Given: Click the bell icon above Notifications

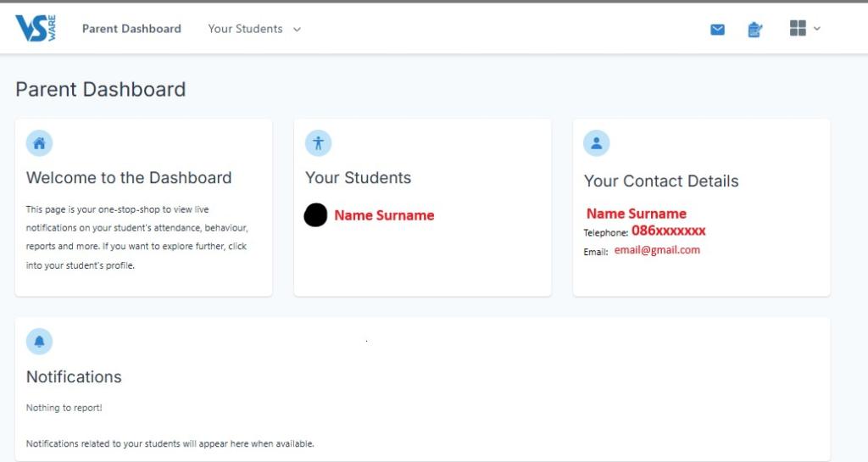Looking at the screenshot, I should (x=39, y=342).
